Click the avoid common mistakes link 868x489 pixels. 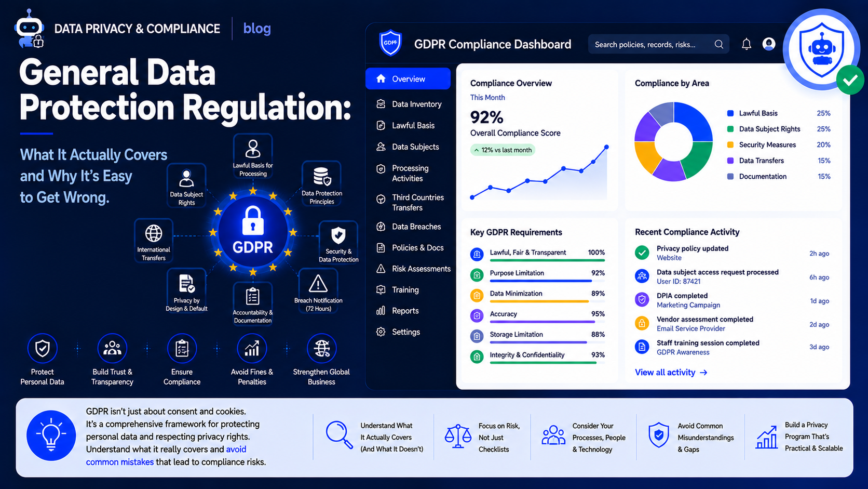(x=166, y=456)
